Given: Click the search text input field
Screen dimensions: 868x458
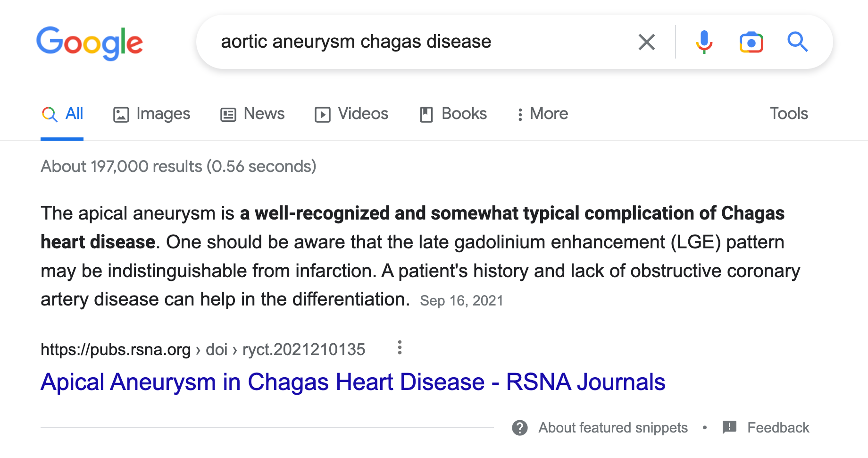Looking at the screenshot, I should pos(415,42).
